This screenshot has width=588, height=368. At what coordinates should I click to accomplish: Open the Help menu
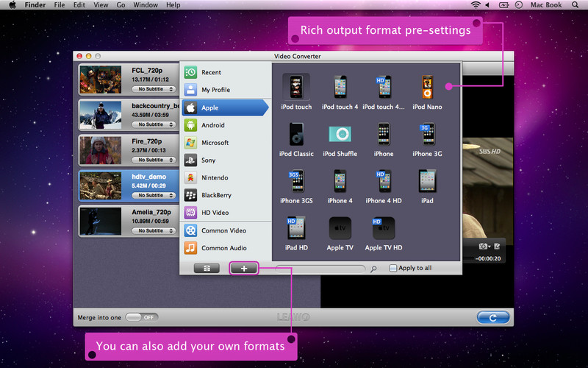point(173,5)
